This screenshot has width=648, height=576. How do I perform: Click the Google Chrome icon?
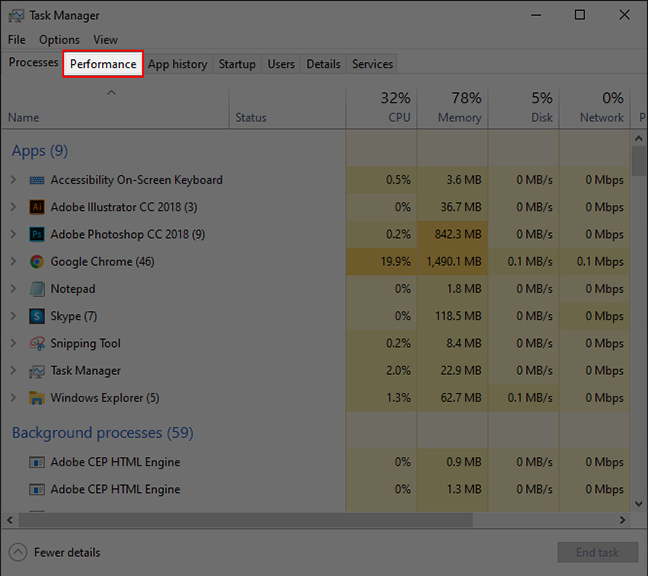[37, 262]
